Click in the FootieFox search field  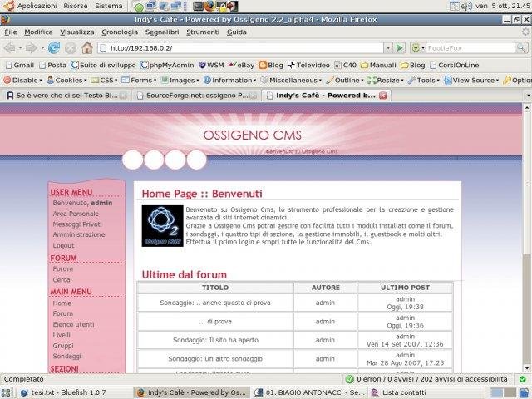pos(470,48)
